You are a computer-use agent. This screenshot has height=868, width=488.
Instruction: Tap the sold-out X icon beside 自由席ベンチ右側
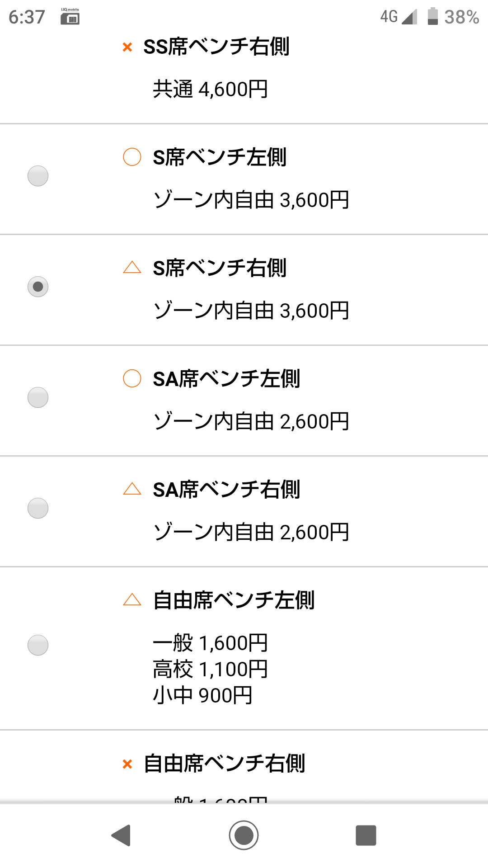[127, 764]
